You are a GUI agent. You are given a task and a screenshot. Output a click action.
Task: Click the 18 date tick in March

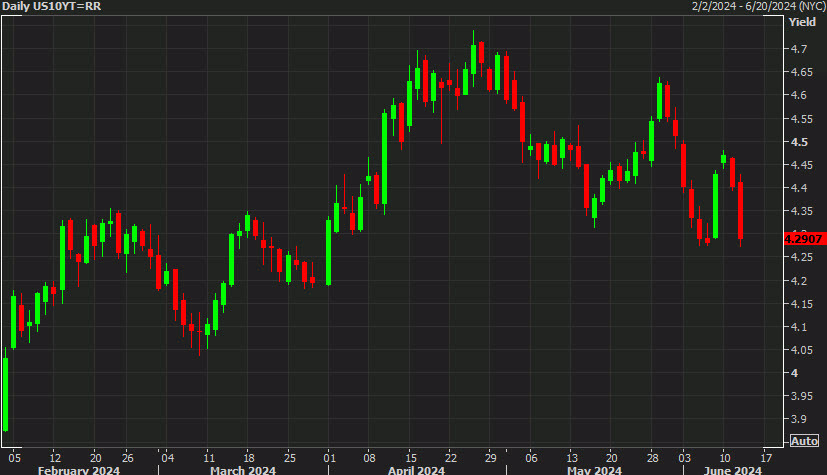249,458
